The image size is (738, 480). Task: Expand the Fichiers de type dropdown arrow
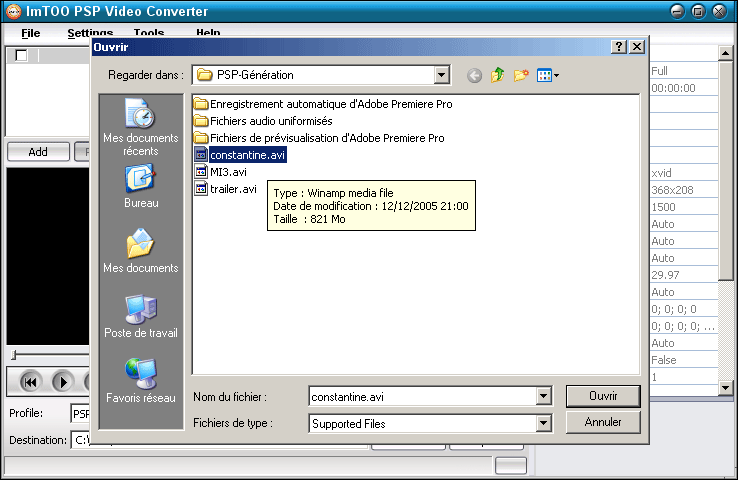click(x=543, y=423)
